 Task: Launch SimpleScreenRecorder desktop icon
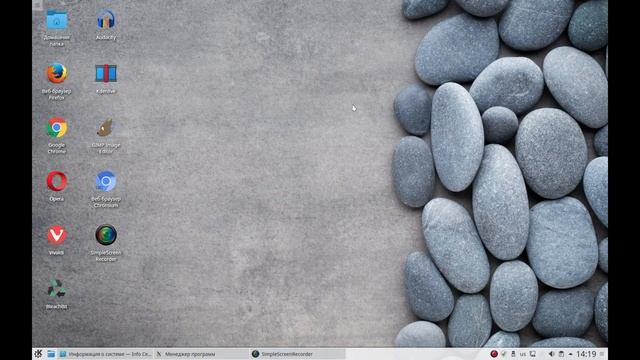point(106,235)
